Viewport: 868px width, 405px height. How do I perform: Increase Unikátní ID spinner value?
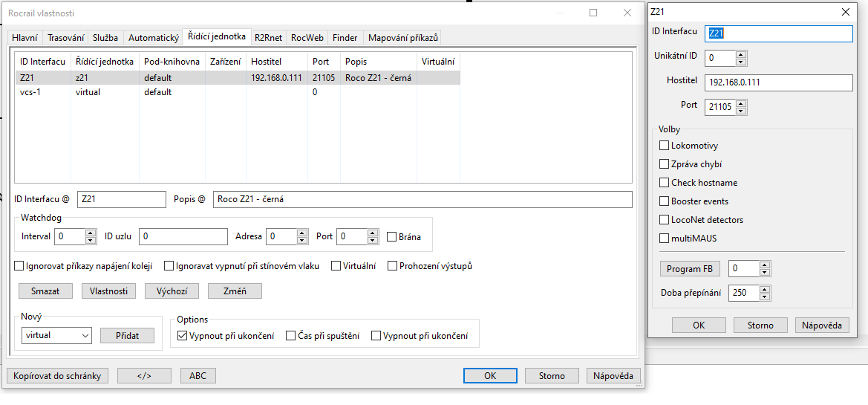click(x=741, y=54)
